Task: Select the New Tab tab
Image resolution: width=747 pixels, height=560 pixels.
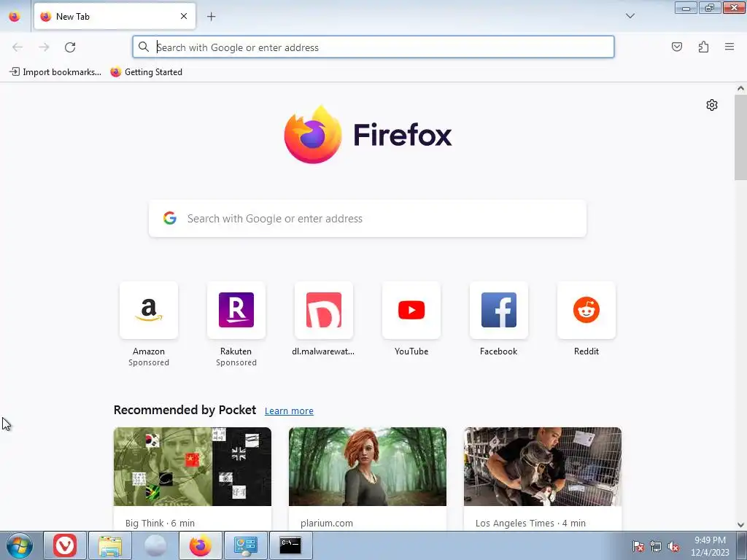Action: tap(115, 17)
